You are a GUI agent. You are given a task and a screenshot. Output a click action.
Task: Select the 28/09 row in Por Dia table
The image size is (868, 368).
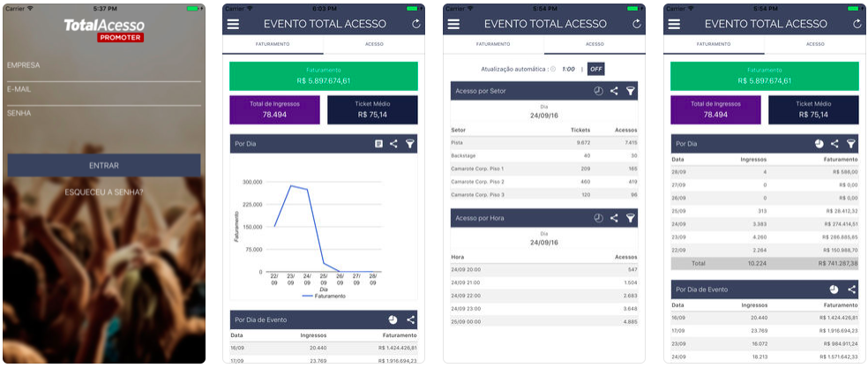[x=765, y=172]
